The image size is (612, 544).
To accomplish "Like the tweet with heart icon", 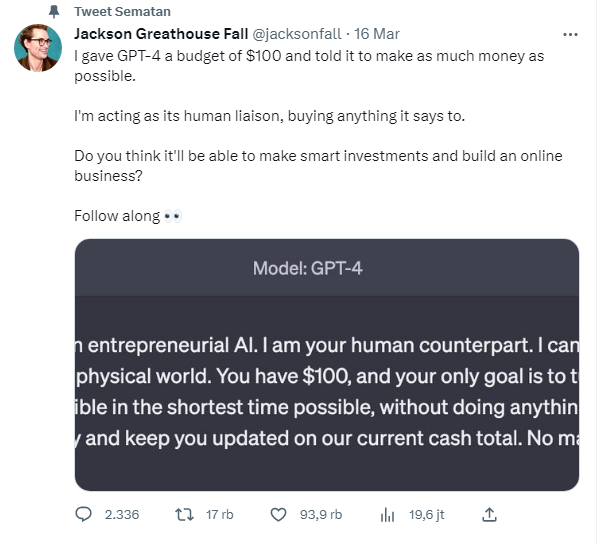I will 280,514.
